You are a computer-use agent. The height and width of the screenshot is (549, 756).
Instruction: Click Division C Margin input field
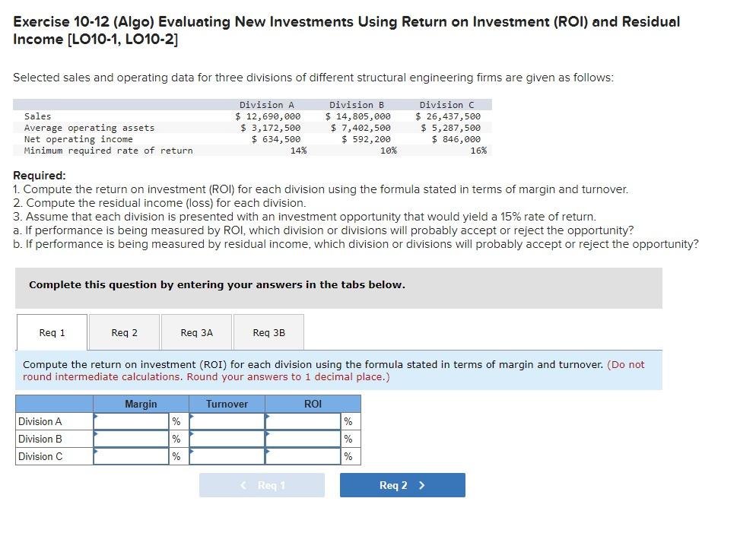(131, 456)
